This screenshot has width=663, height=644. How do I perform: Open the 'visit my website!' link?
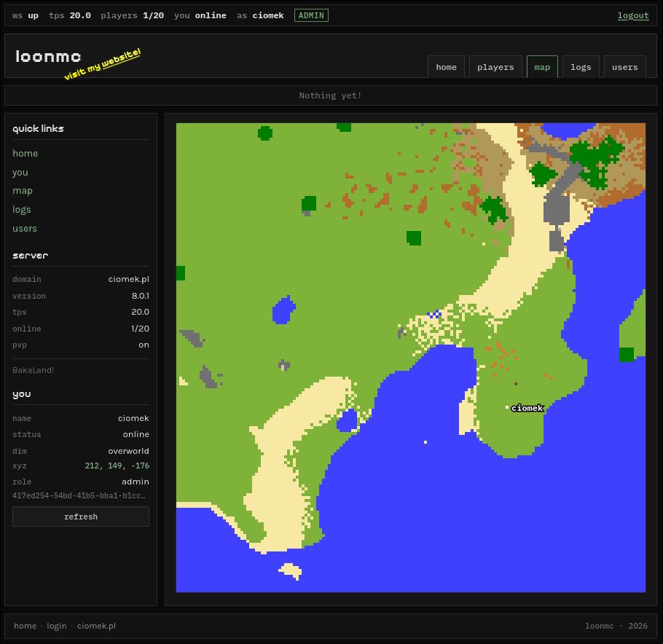(102, 64)
